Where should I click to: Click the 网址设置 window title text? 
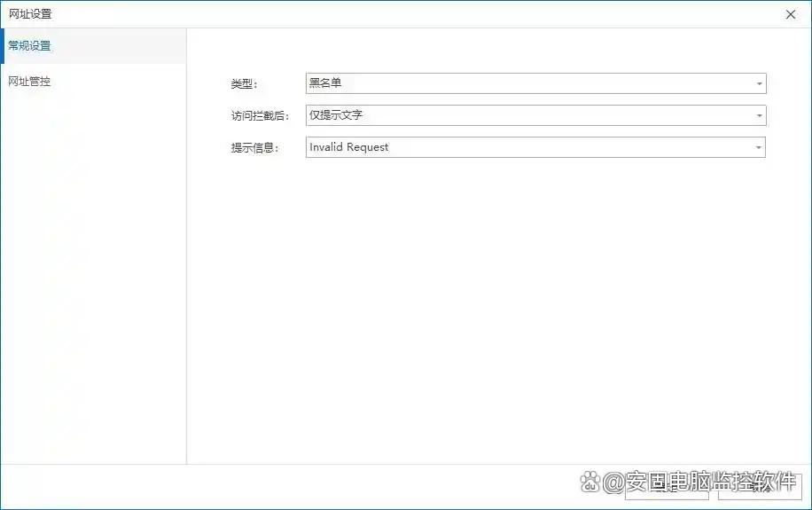[x=30, y=14]
